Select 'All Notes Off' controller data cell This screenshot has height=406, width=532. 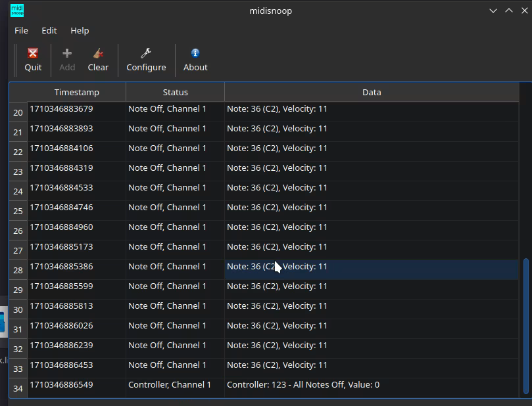(x=372, y=388)
